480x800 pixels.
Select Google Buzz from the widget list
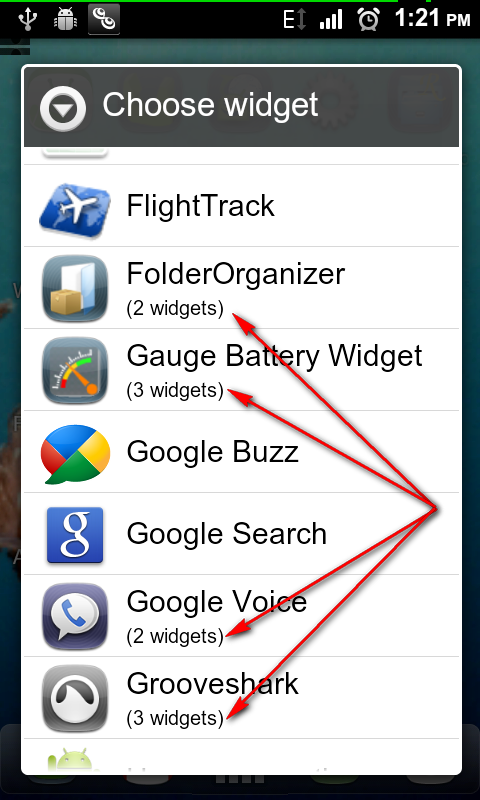click(241, 452)
